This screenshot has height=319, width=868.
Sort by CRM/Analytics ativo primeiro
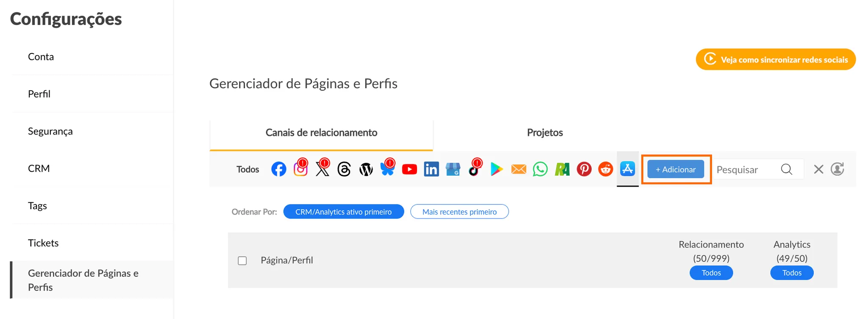point(343,212)
